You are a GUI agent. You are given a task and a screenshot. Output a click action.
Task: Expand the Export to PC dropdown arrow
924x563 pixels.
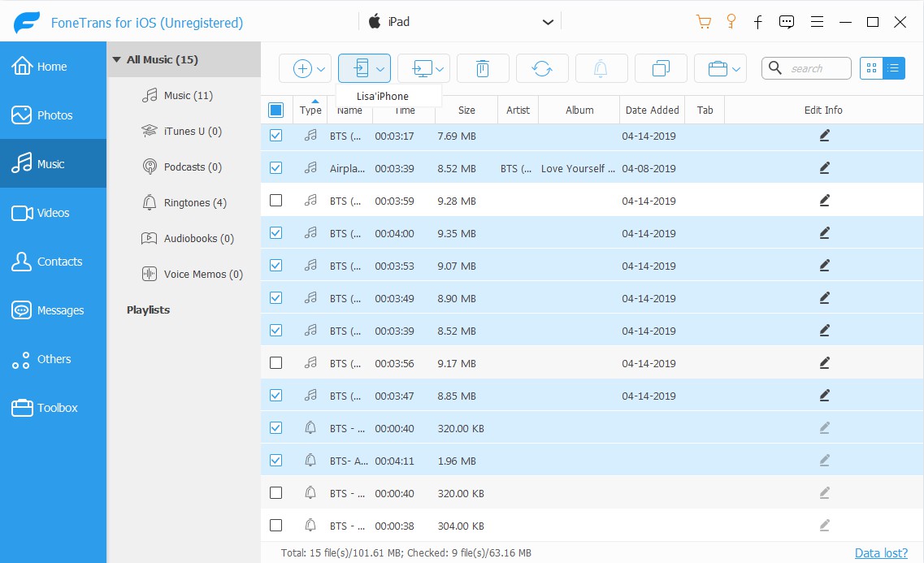pos(440,70)
